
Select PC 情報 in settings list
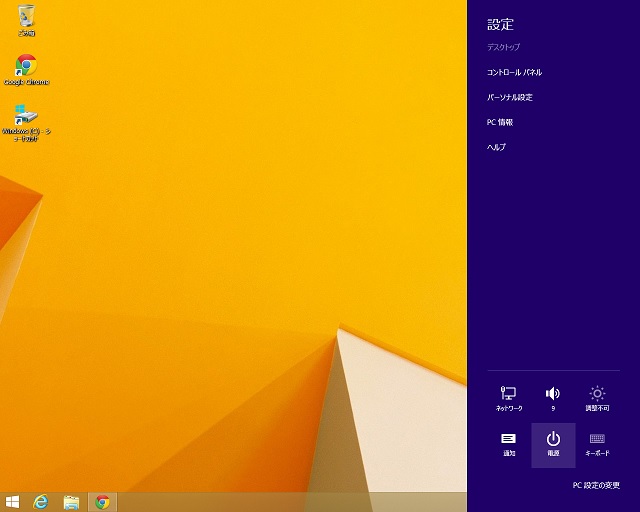click(500, 122)
